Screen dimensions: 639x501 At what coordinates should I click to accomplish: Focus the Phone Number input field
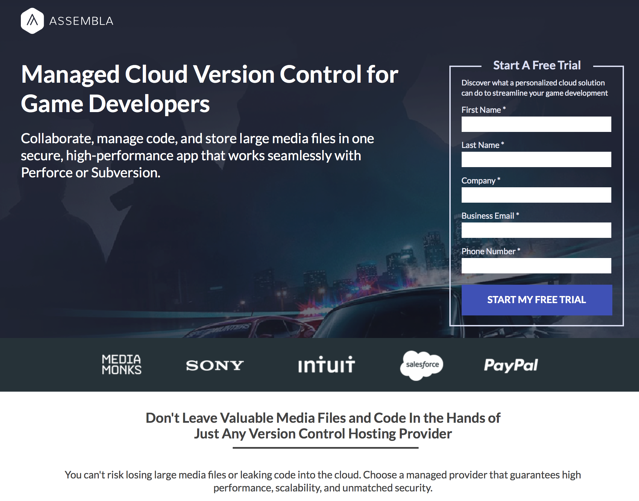[536, 266]
